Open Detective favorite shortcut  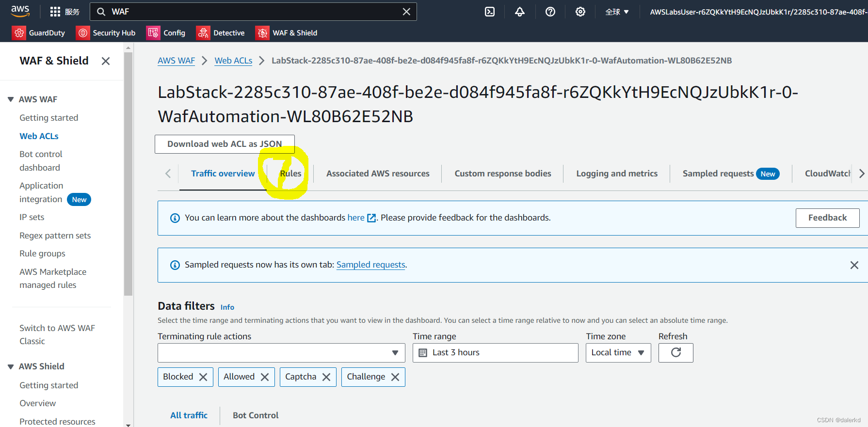coord(221,33)
